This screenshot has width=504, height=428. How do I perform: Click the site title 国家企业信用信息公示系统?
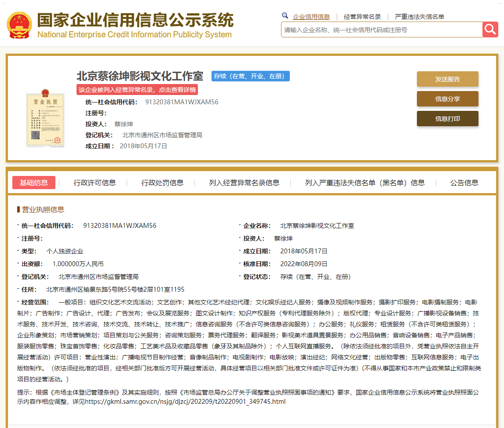(x=135, y=20)
